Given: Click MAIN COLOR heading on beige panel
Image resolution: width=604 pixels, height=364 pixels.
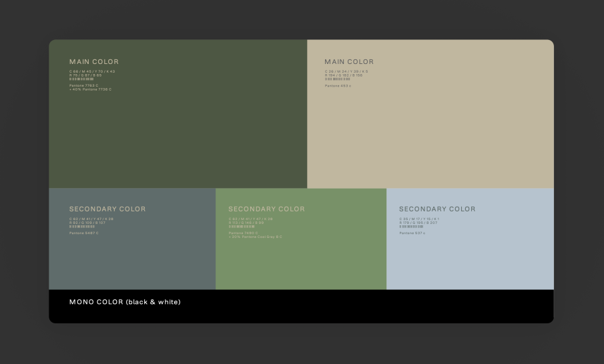Looking at the screenshot, I should click(349, 62).
